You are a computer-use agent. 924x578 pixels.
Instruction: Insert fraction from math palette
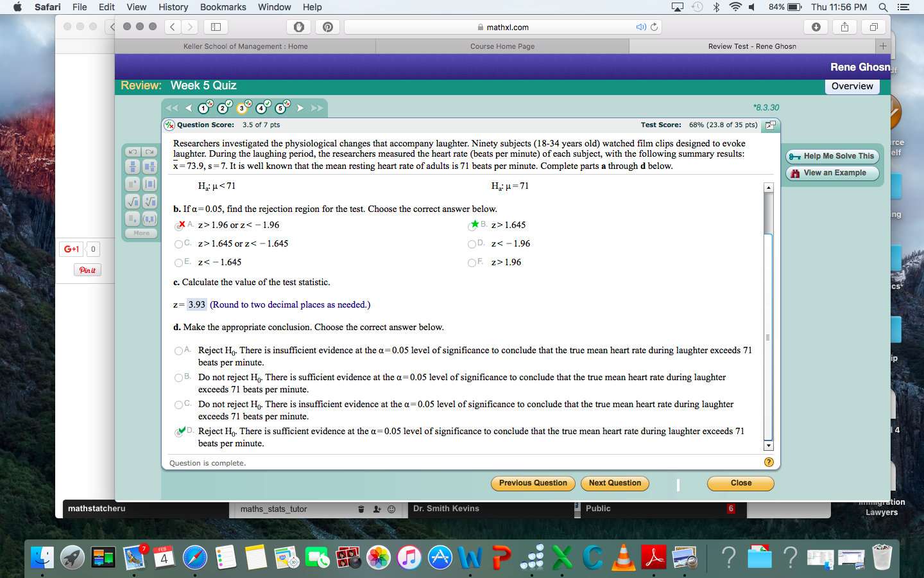coord(132,167)
